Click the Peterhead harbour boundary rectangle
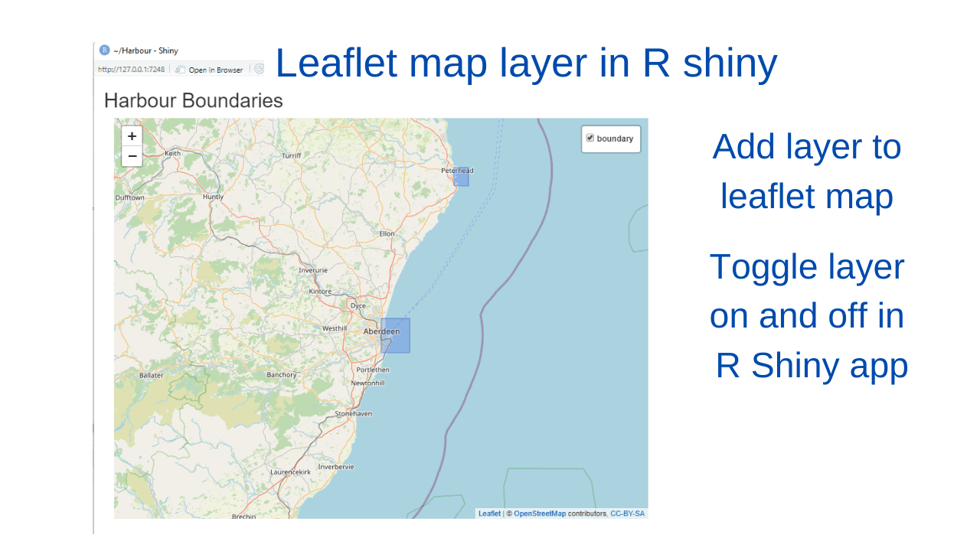Screen dimensions: 980x551 [461, 177]
